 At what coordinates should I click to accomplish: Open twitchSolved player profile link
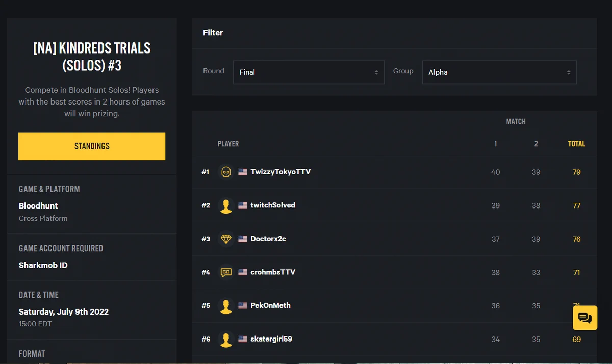click(x=273, y=205)
